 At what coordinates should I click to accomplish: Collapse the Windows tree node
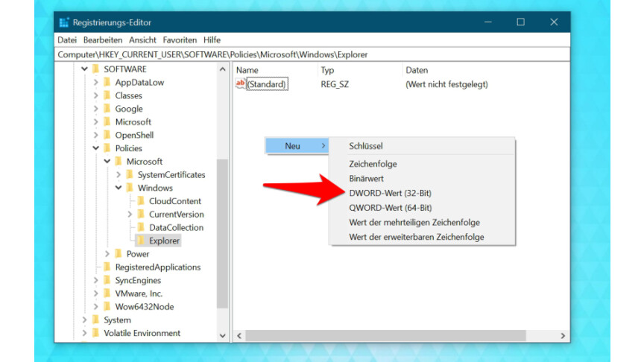(x=119, y=188)
